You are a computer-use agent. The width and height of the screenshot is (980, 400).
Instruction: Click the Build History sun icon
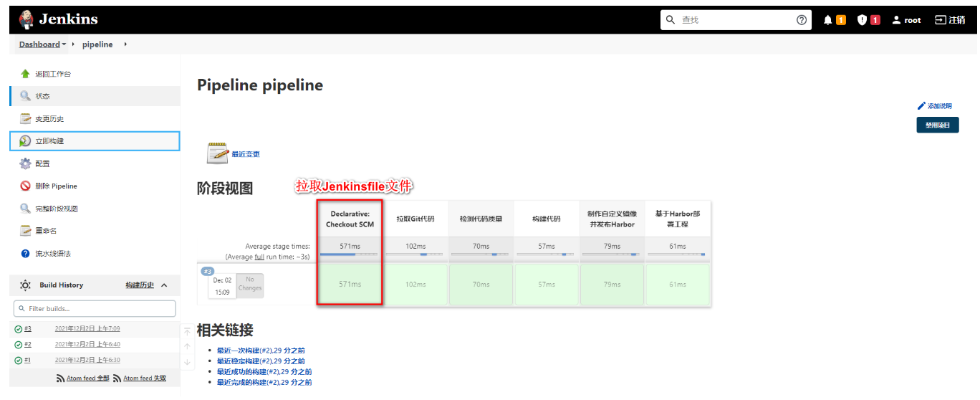pyautogui.click(x=25, y=285)
